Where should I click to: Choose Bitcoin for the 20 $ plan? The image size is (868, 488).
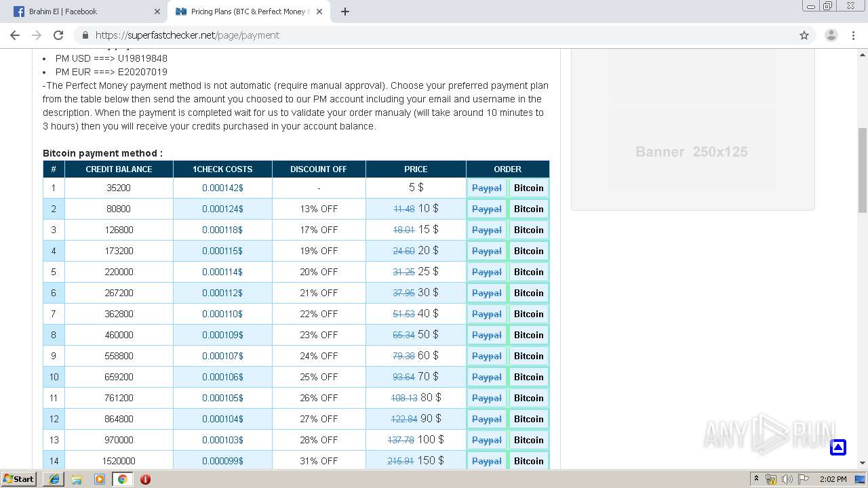(x=529, y=251)
